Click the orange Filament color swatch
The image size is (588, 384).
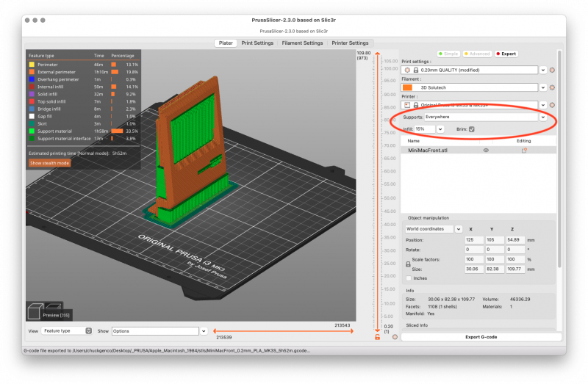[407, 87]
